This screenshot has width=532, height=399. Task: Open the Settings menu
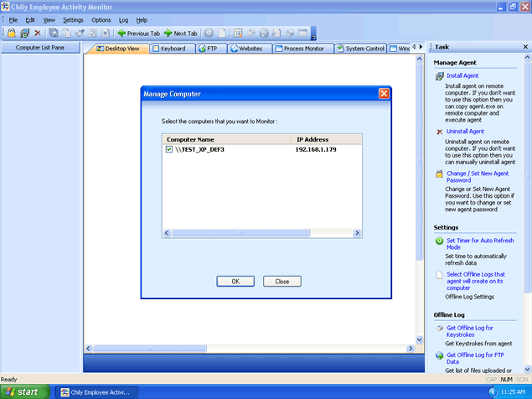tap(73, 19)
